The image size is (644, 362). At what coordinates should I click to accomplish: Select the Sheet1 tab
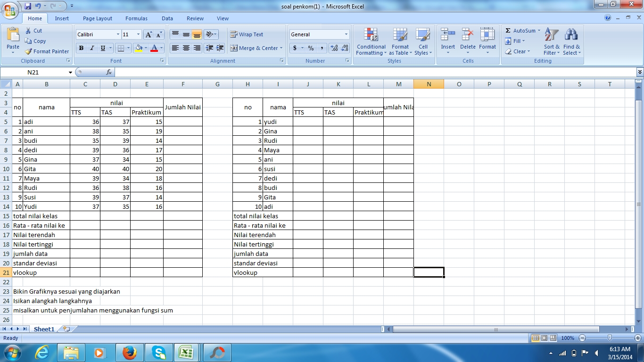point(44,329)
